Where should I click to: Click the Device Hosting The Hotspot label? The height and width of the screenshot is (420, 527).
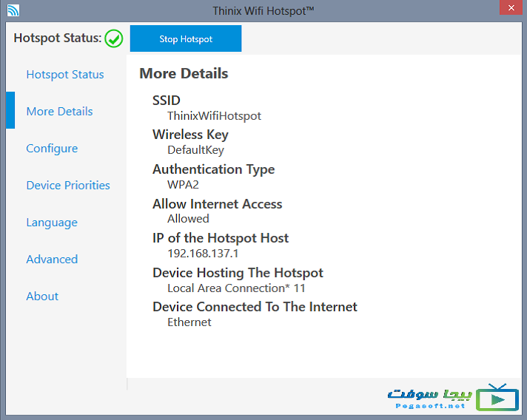tap(238, 273)
